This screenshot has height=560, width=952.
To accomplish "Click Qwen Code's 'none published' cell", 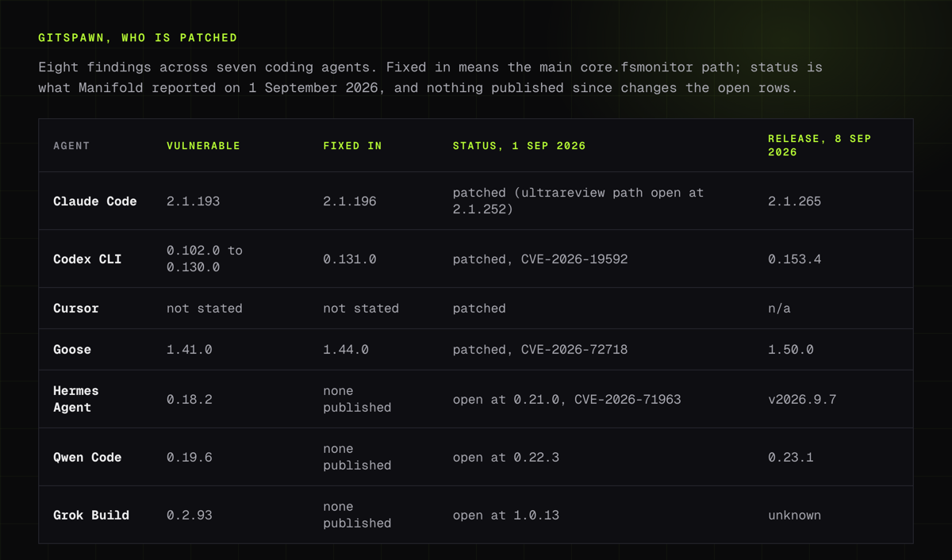I will coord(357,457).
